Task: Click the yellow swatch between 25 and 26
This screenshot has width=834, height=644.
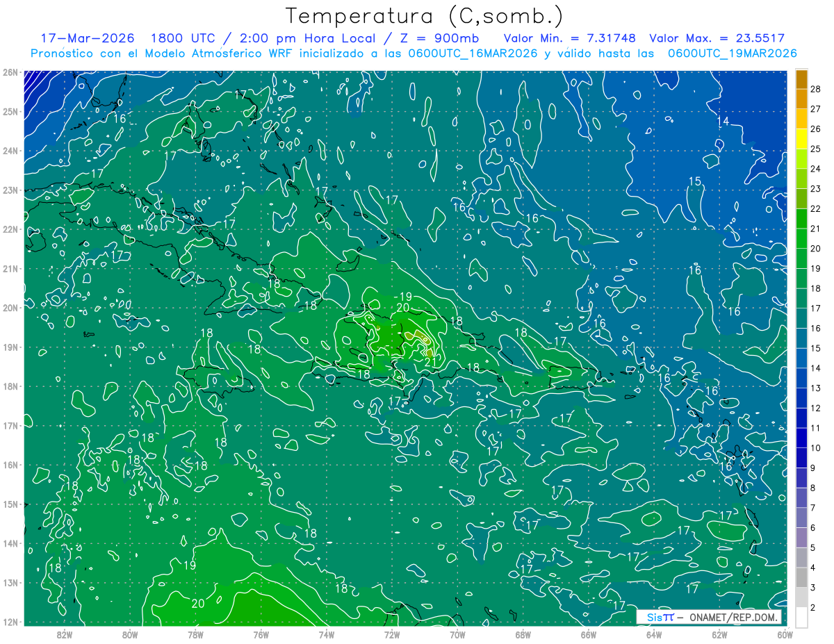Action: pyautogui.click(x=801, y=138)
